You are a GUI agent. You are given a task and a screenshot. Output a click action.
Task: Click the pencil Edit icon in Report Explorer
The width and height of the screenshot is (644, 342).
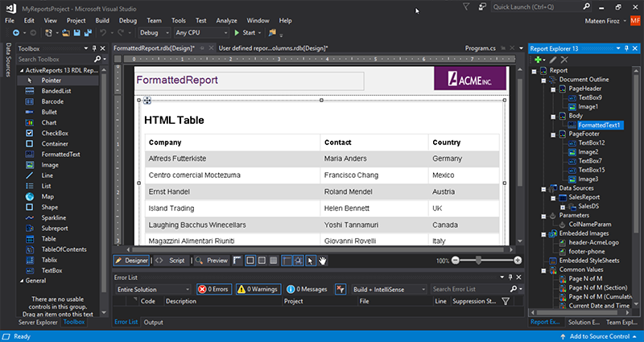pos(553,60)
